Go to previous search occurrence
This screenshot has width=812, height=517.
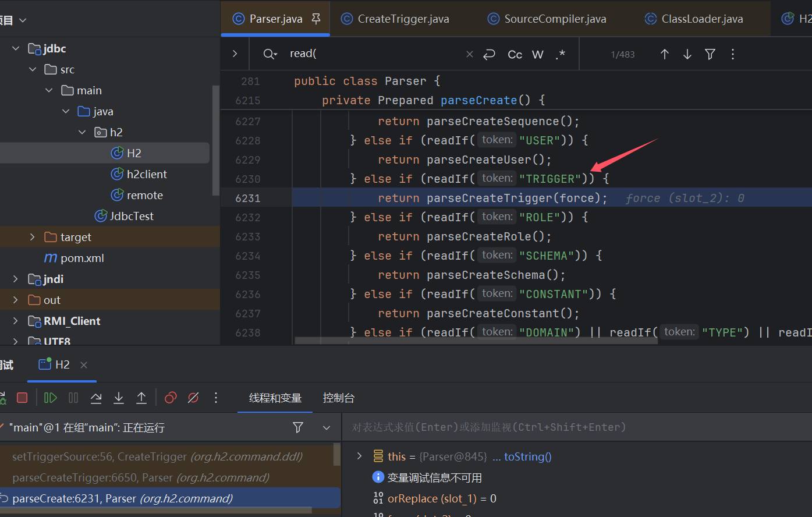point(665,54)
